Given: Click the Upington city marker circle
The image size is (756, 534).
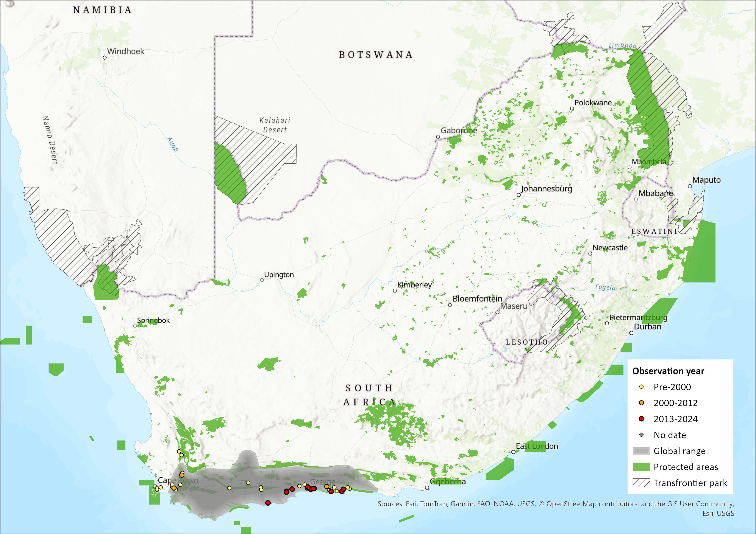Looking at the screenshot, I should pos(262,280).
